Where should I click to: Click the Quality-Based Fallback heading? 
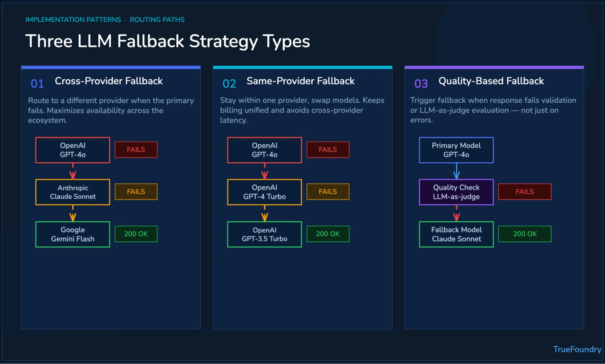491,81
